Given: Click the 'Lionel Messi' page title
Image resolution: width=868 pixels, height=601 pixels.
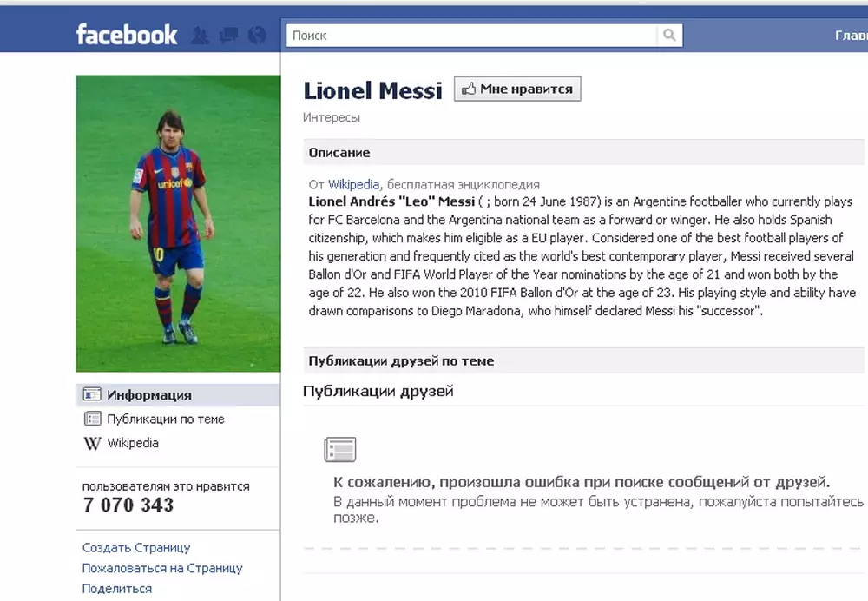Looking at the screenshot, I should (372, 90).
